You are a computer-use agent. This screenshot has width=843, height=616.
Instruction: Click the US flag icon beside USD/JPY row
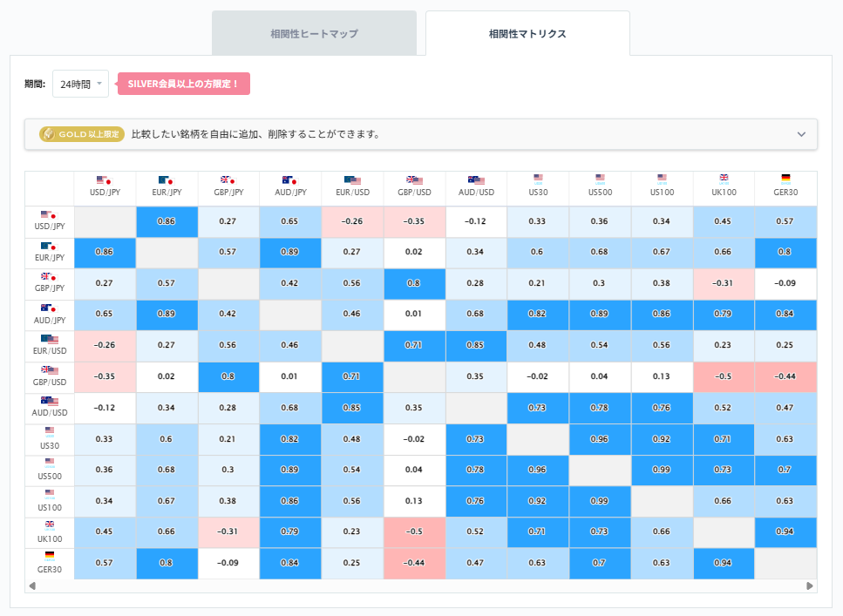[49, 216]
